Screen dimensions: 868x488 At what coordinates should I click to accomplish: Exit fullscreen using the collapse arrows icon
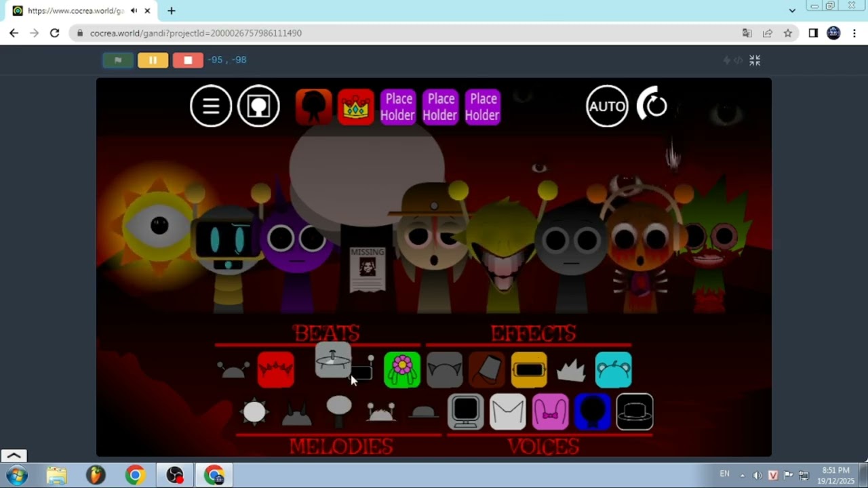click(755, 60)
